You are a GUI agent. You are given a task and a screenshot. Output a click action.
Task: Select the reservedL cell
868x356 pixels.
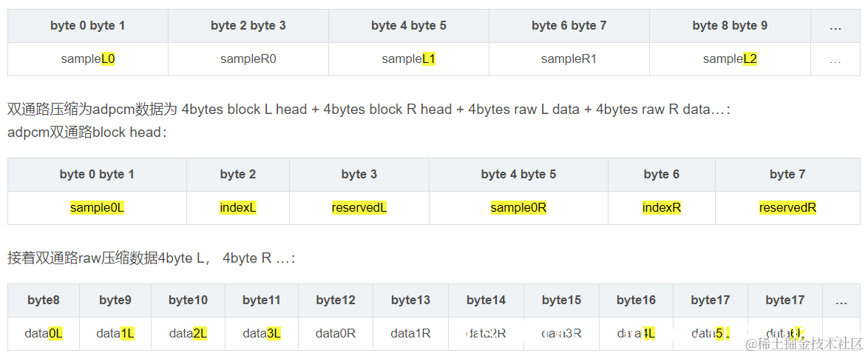[x=359, y=208]
